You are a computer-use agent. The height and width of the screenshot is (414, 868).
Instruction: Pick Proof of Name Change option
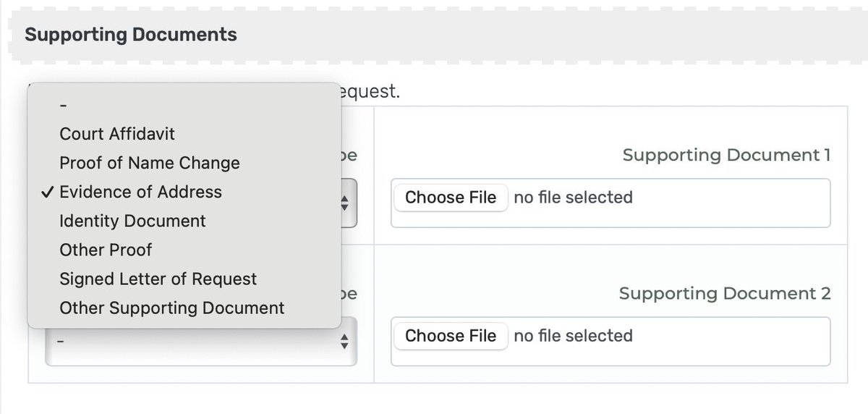click(149, 163)
